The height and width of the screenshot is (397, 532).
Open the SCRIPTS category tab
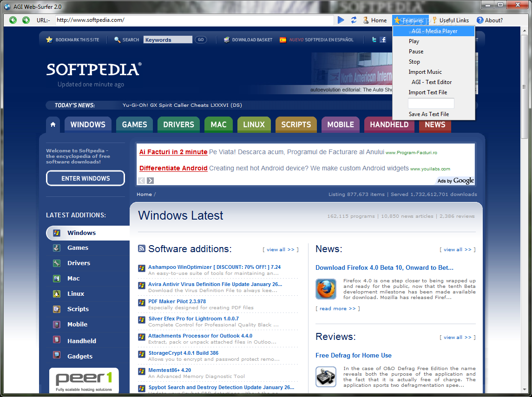click(296, 124)
